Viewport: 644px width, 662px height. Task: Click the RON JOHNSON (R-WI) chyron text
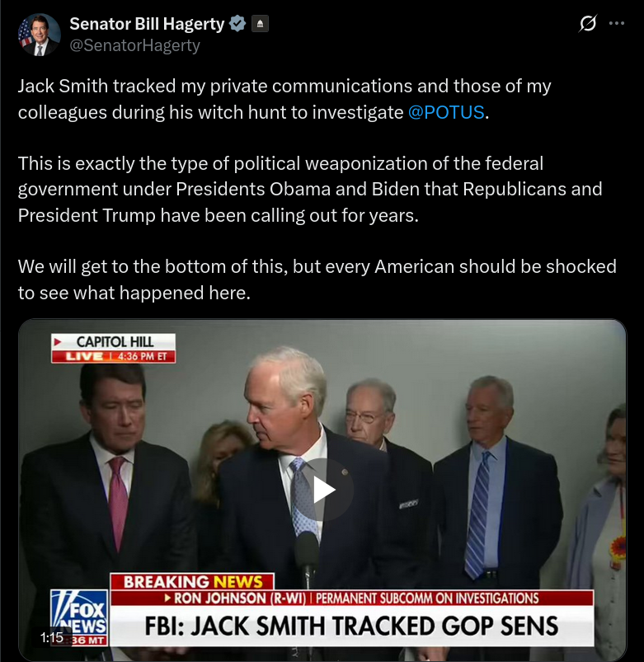pyautogui.click(x=239, y=598)
